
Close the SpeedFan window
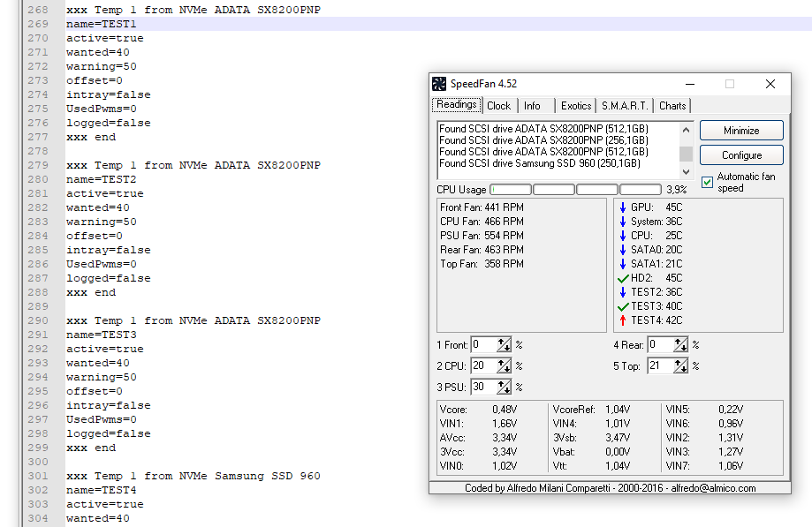coord(770,84)
